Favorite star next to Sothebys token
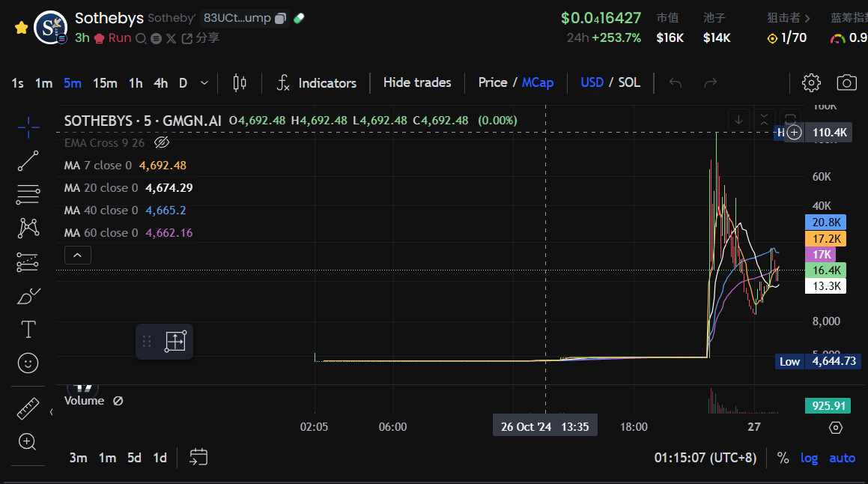The height and width of the screenshot is (484, 868). (x=22, y=27)
